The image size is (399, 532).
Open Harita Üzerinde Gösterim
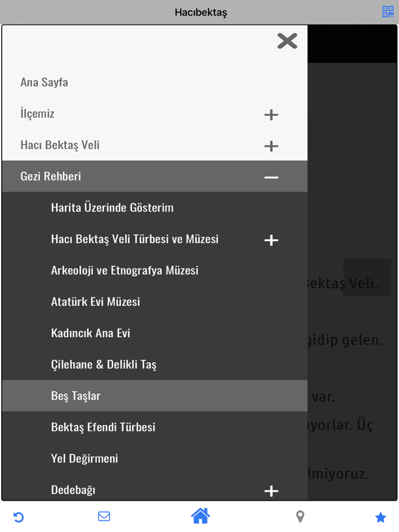[x=112, y=207]
